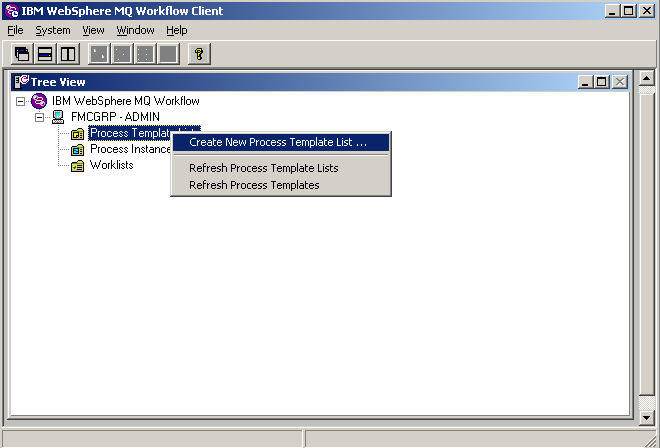Select the FMCGRP - ADMIN tree label
The height and width of the screenshot is (448, 660).
click(x=115, y=117)
